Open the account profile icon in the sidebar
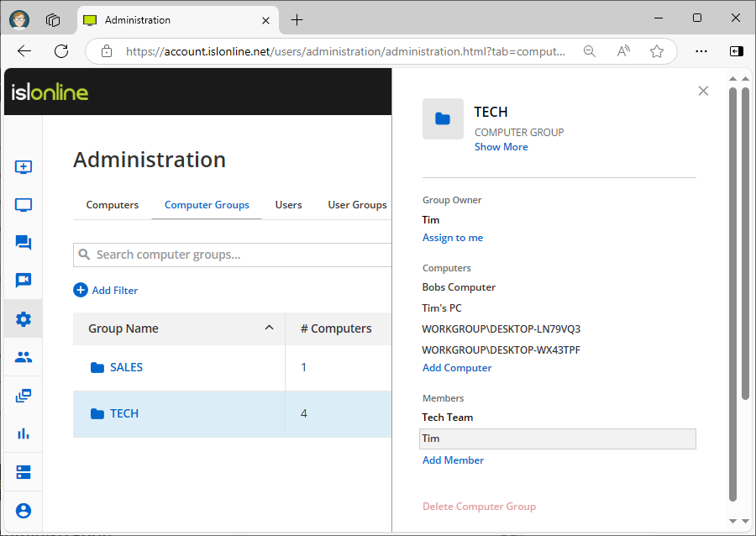Screen dimensions: 756x536 [24, 510]
